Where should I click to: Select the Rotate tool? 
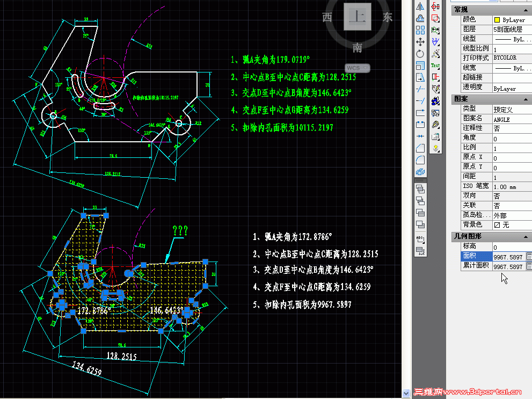(421, 53)
